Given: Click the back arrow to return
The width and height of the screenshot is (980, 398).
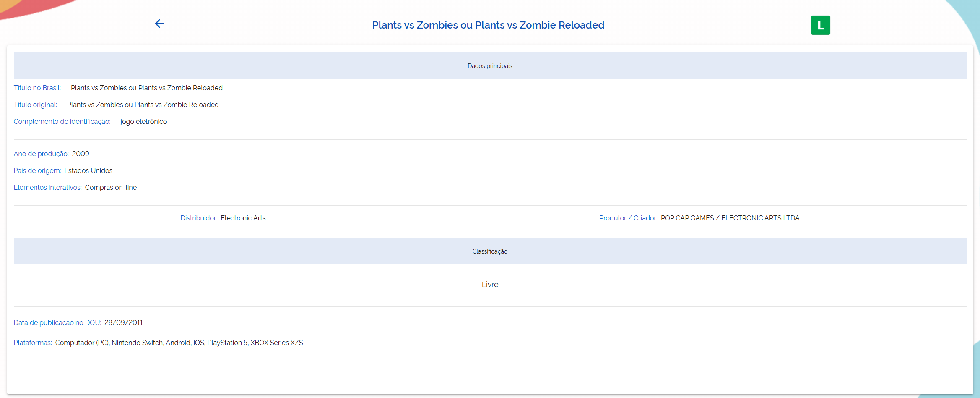Looking at the screenshot, I should click(159, 24).
